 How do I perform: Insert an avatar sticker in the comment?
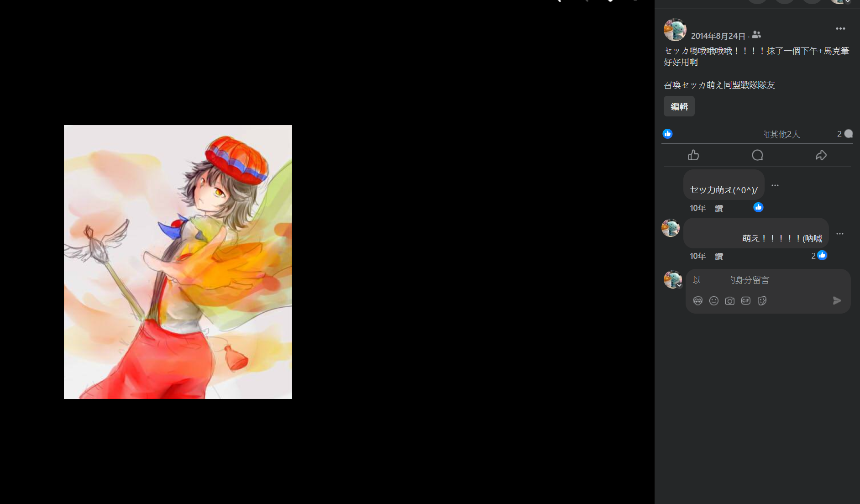pyautogui.click(x=698, y=301)
